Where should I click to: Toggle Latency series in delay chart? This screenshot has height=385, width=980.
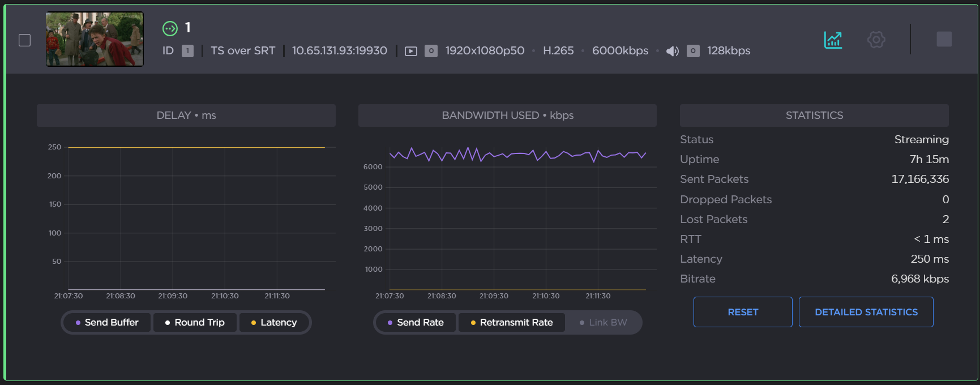[274, 322]
